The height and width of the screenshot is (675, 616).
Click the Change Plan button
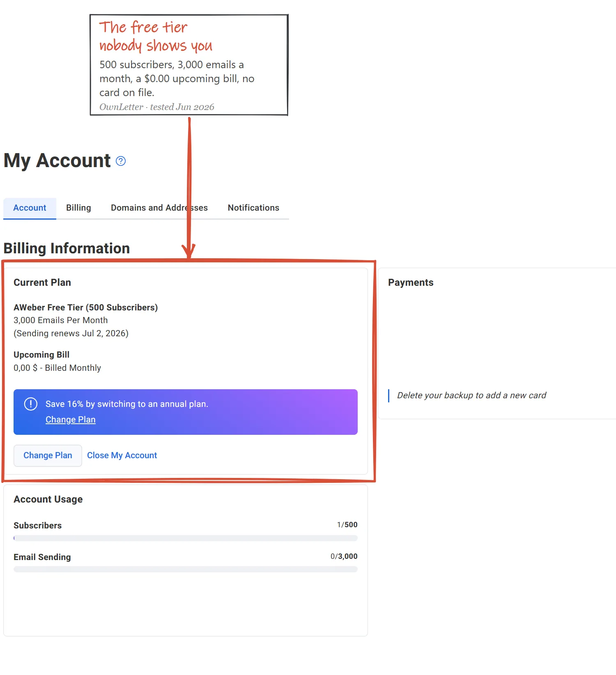coord(48,455)
